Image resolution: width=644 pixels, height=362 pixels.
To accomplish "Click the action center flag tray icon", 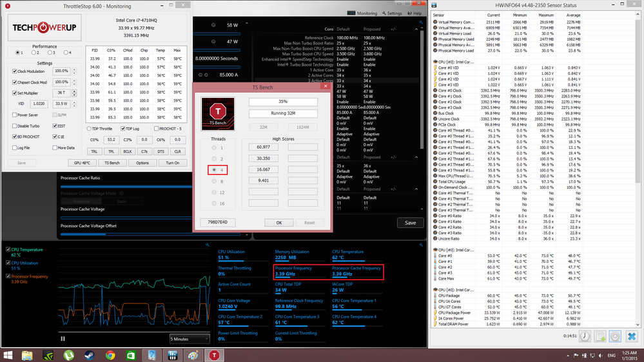I will point(576,356).
